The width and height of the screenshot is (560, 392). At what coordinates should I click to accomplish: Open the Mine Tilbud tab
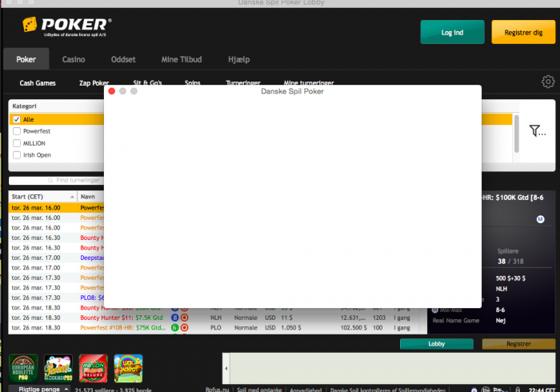[182, 59]
